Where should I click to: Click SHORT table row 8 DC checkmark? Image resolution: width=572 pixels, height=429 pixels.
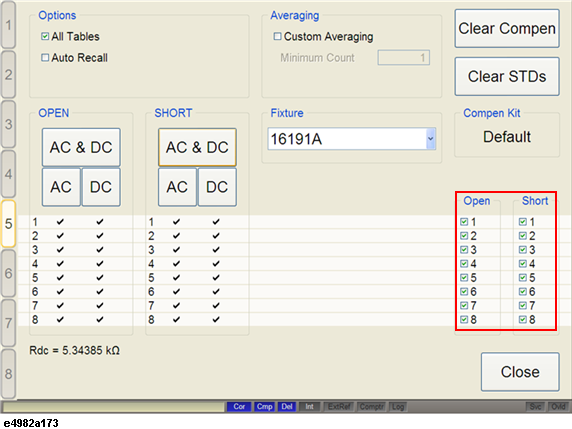pos(216,319)
